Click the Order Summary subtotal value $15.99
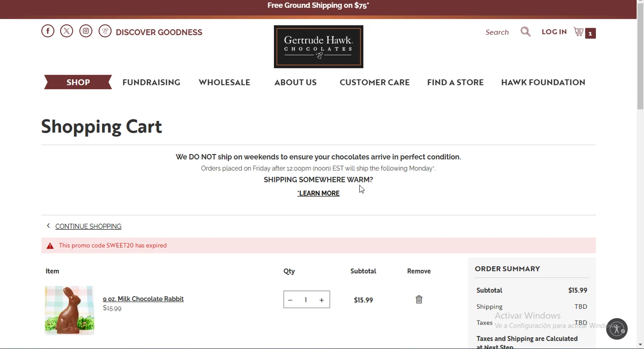Image resolution: width=644 pixels, height=349 pixels. [577, 290]
